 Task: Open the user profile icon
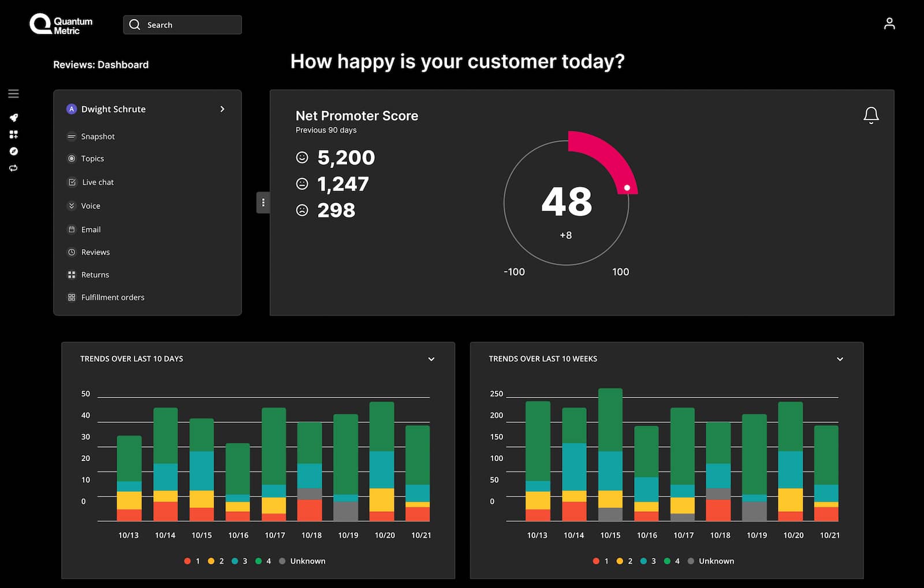click(x=889, y=24)
